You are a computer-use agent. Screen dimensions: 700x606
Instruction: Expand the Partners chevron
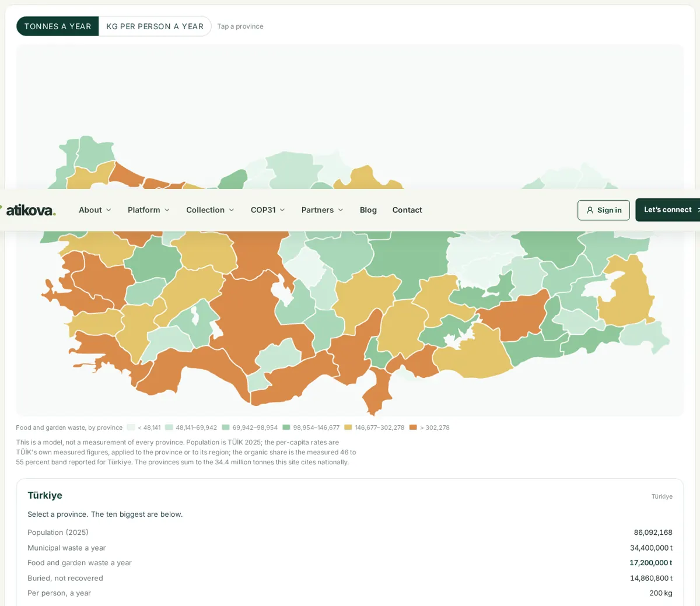(x=341, y=210)
